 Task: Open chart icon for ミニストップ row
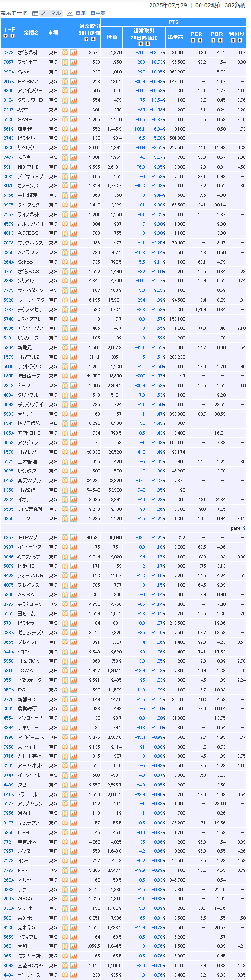pos(74,557)
